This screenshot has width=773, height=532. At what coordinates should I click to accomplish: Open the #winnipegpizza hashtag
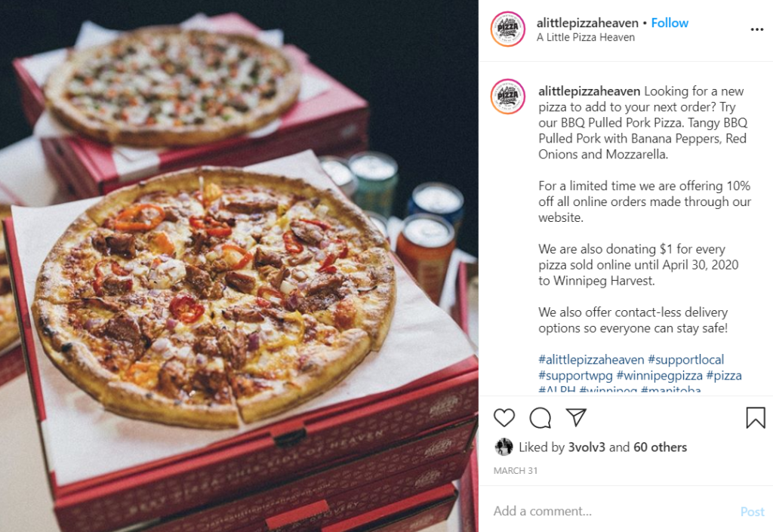pos(659,375)
